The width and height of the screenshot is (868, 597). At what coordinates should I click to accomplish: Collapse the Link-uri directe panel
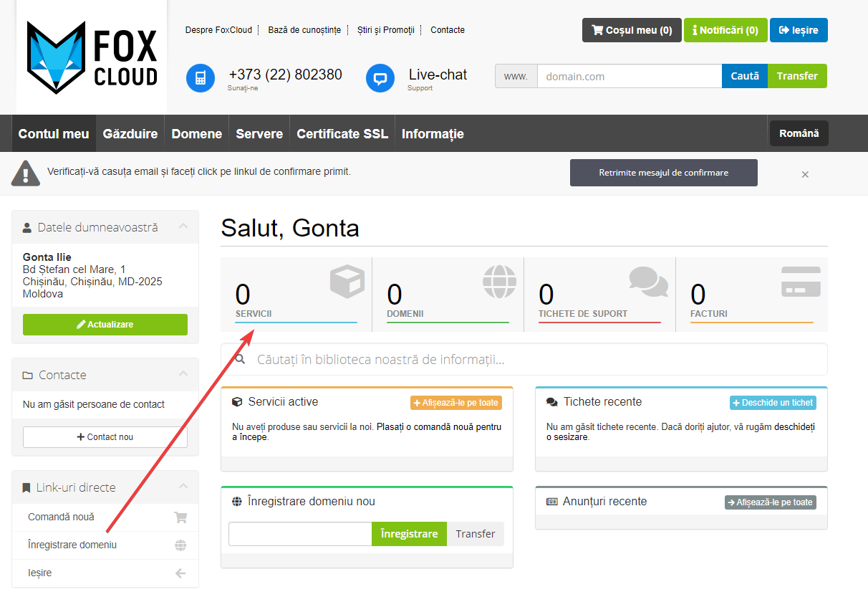pos(183,487)
